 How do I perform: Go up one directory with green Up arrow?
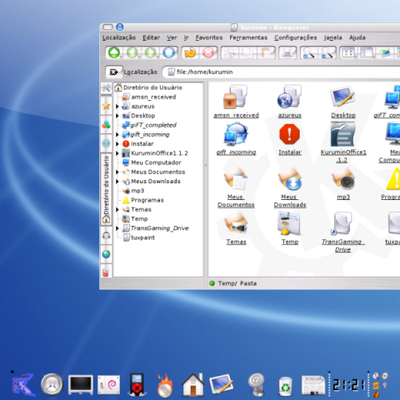[114, 53]
